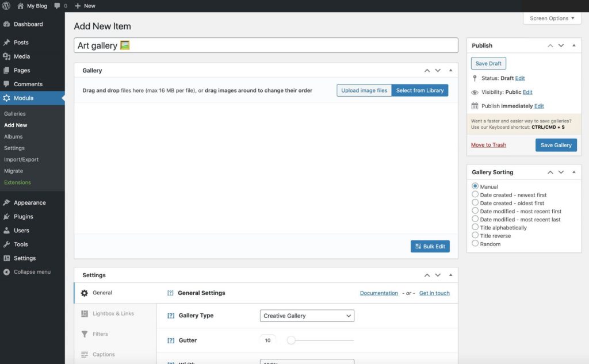This screenshot has height=364, width=589.
Task: Select Random sorting option
Action: (x=475, y=243)
